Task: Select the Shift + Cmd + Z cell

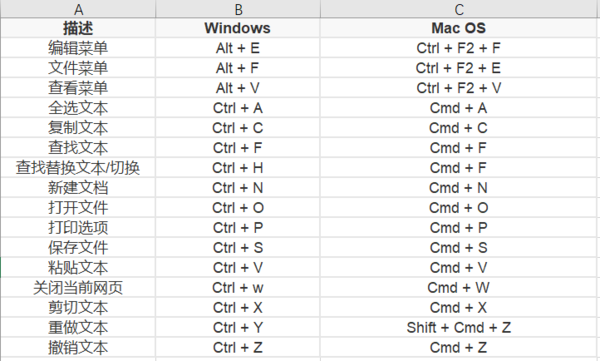Action: coord(458,327)
